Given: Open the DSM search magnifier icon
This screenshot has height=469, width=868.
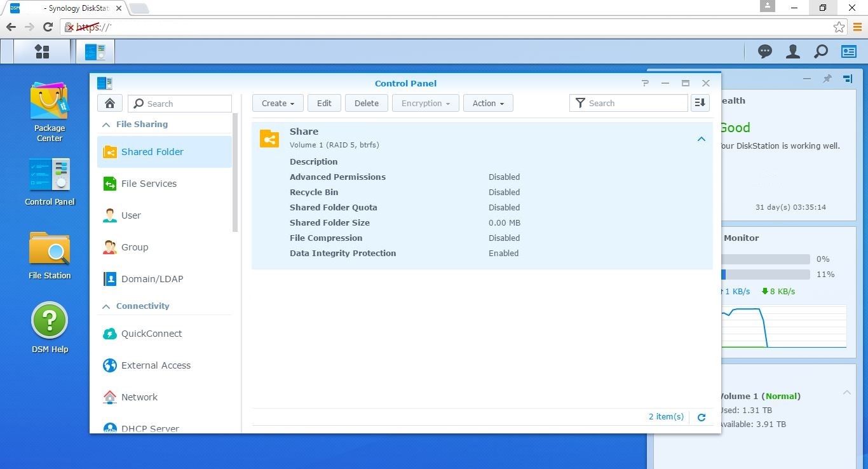Looking at the screenshot, I should [820, 51].
